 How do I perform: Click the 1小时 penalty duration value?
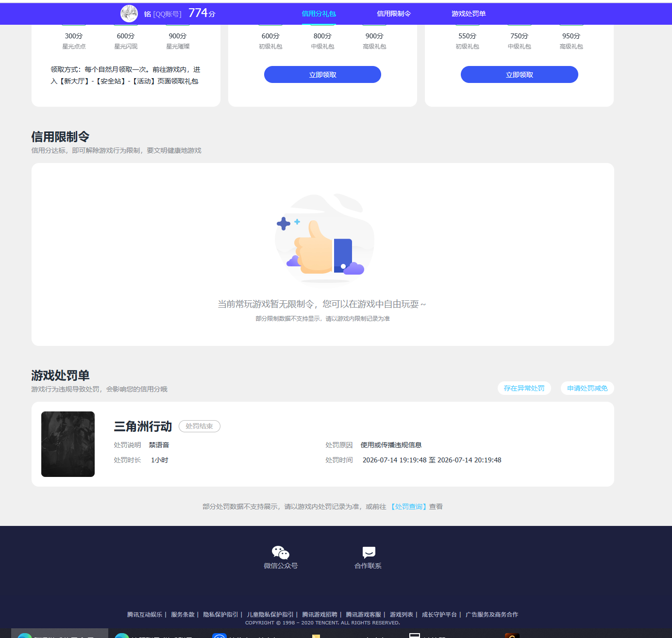point(160,460)
